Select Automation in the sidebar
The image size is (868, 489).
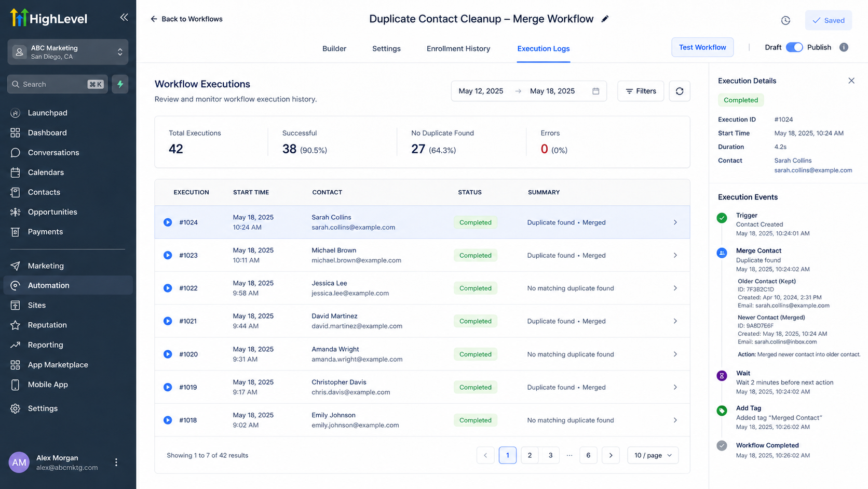coord(67,285)
